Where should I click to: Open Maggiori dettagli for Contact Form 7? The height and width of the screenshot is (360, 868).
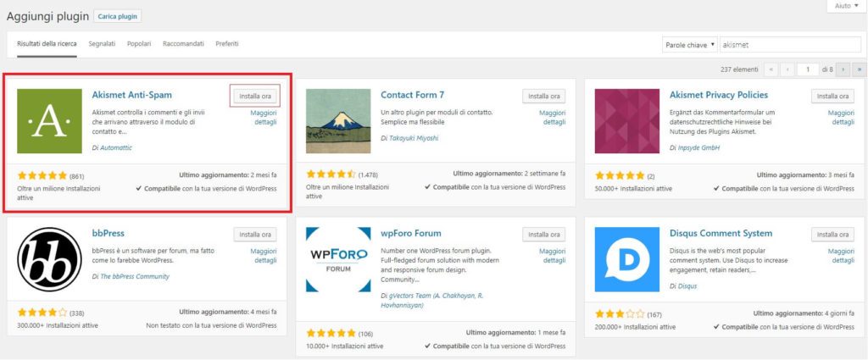(x=553, y=117)
